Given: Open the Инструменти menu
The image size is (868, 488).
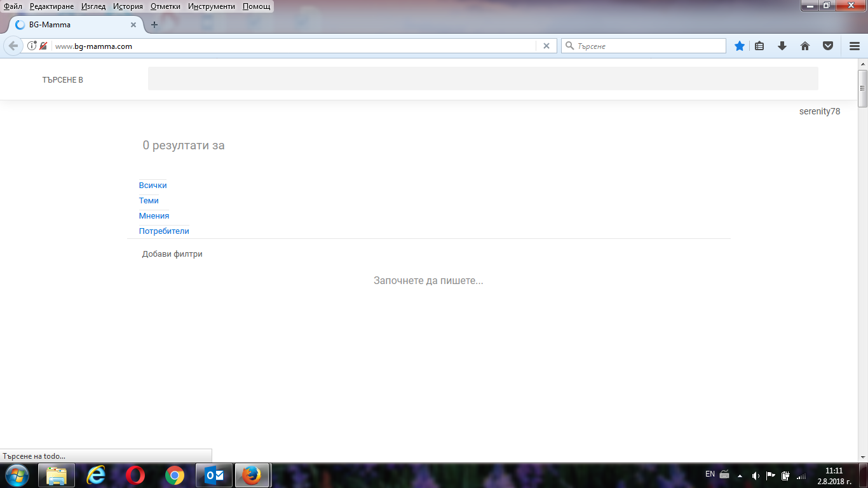Looking at the screenshot, I should click(211, 6).
